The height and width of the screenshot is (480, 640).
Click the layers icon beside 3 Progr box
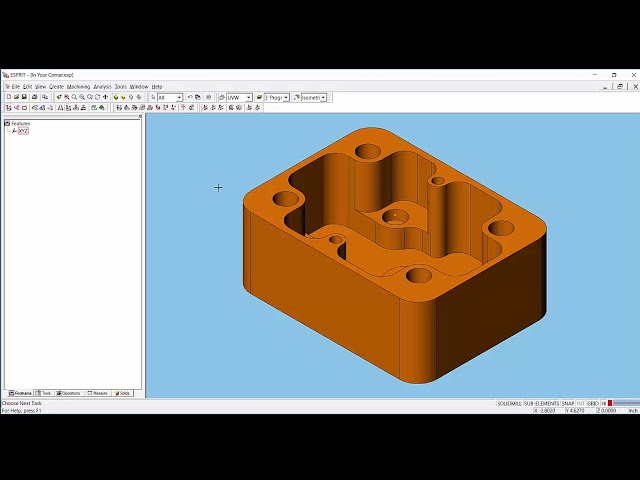259,97
